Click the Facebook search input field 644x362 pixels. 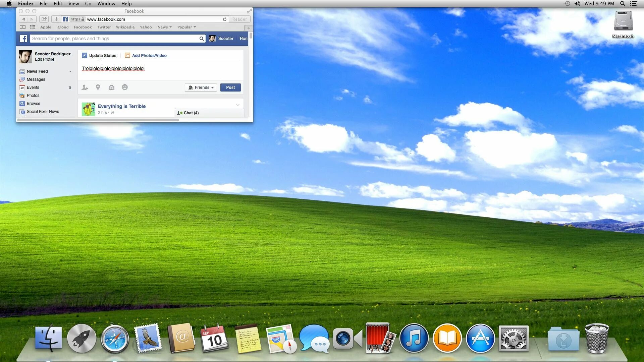coord(114,39)
